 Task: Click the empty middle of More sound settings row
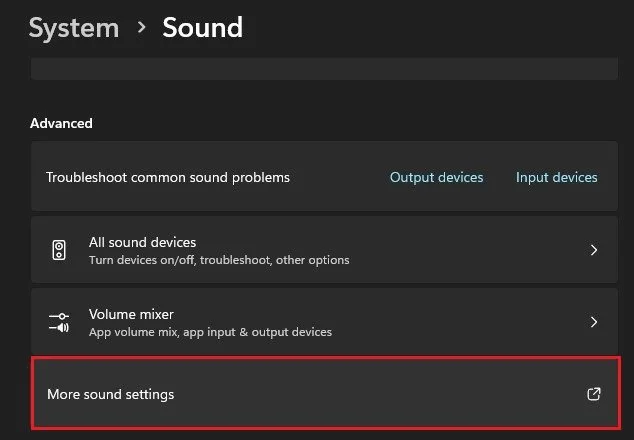[380, 394]
